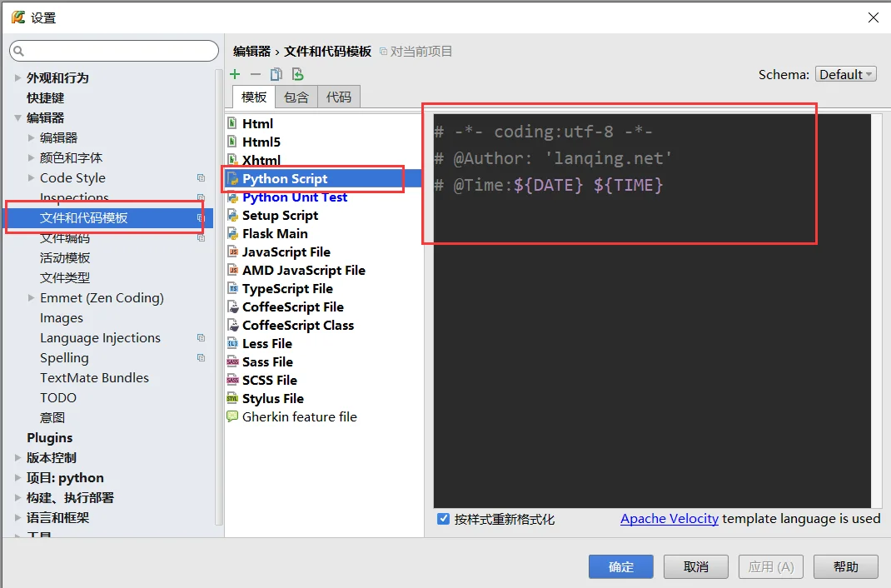Switch to the 代码 tab
Image resolution: width=891 pixels, height=588 pixels.
pos(339,97)
